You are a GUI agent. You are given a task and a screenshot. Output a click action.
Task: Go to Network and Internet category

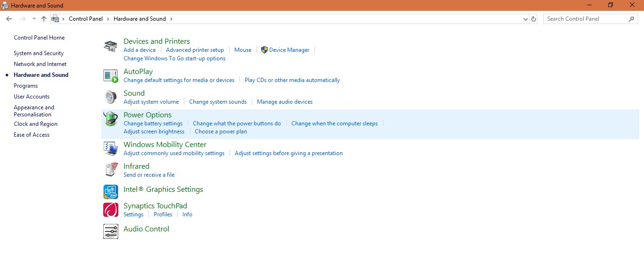(40, 64)
